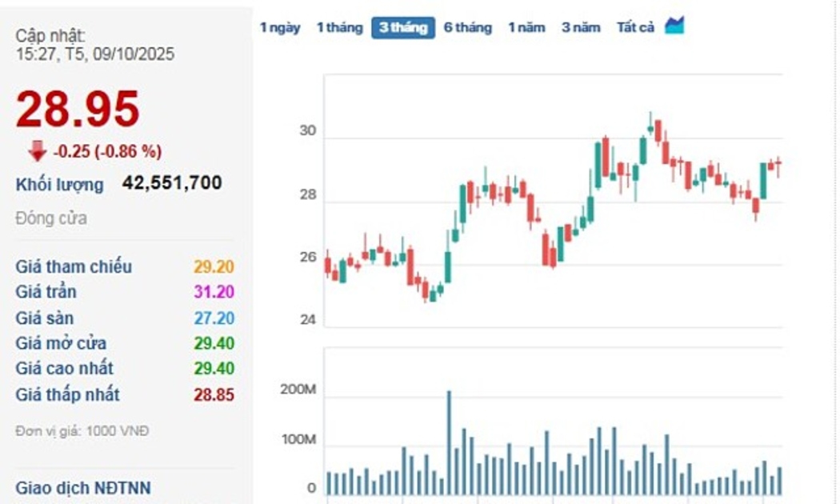This screenshot has height=504, width=840.
Task: Choose the 1 năm time range
Action: 526,27
